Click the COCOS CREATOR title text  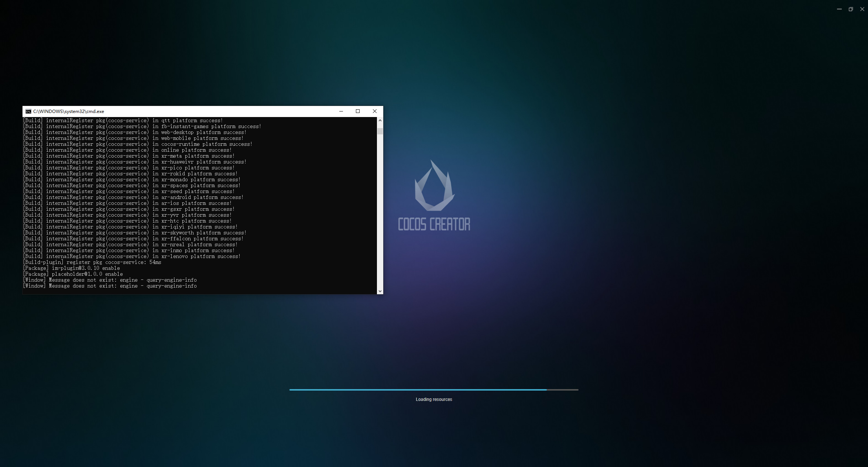tap(434, 224)
